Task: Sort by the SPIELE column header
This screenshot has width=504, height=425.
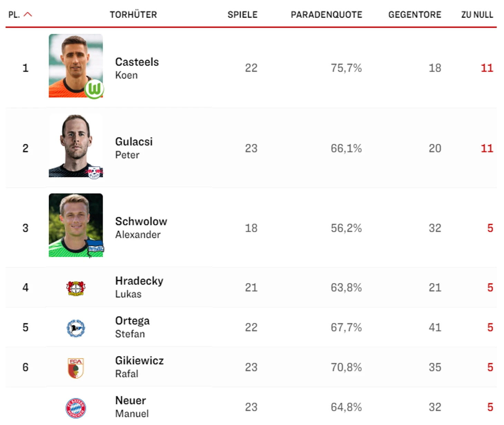Action: [x=242, y=15]
